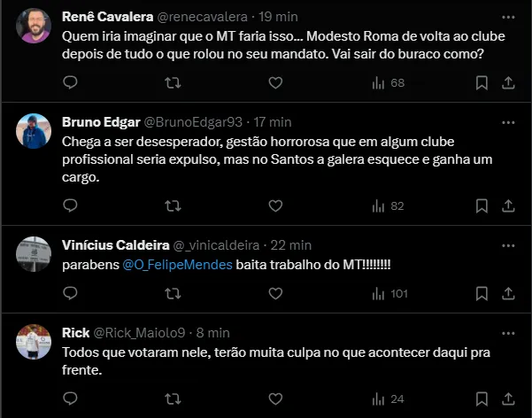
Task: Bookmark Rick's tweet
Action: coord(482,399)
